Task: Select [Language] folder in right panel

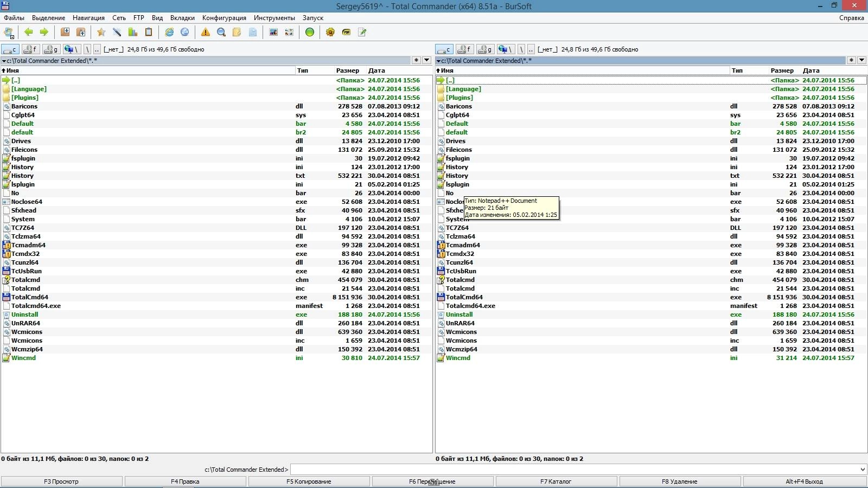Action: [x=651, y=89]
